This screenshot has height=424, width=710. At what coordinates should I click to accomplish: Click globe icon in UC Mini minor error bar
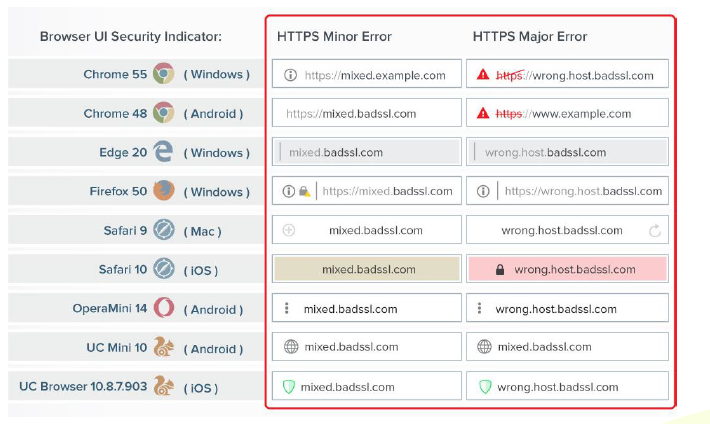coord(290,347)
